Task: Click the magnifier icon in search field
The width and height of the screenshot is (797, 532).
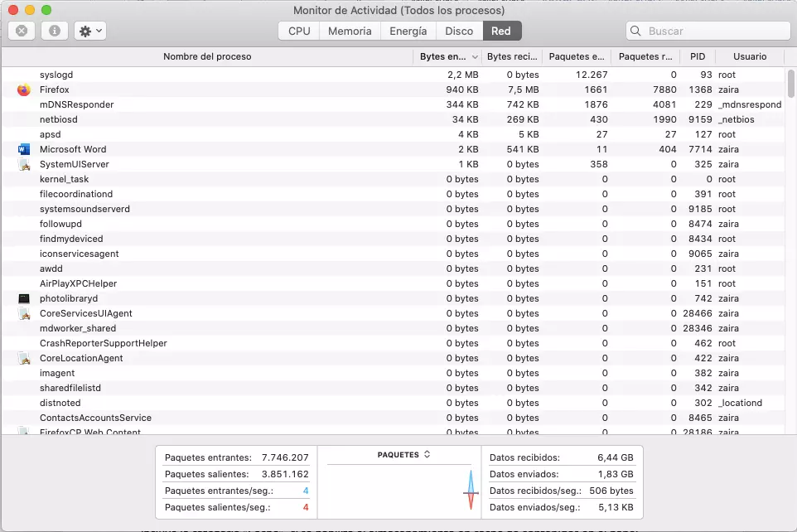Action: click(635, 31)
